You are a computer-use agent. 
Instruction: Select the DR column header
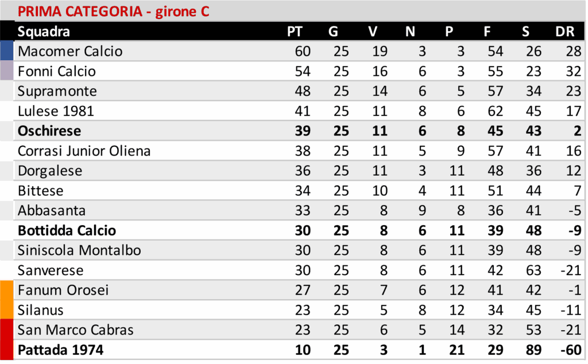click(565, 32)
